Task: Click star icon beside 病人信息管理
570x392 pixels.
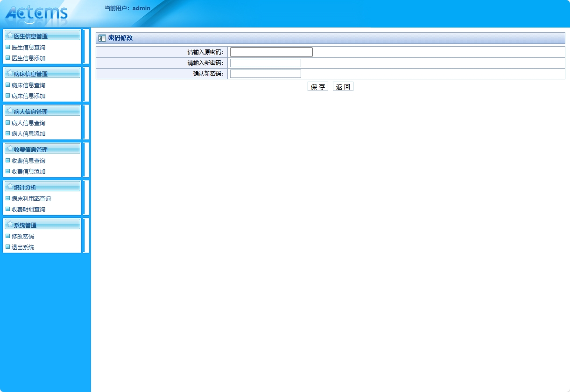Action: coord(10,111)
